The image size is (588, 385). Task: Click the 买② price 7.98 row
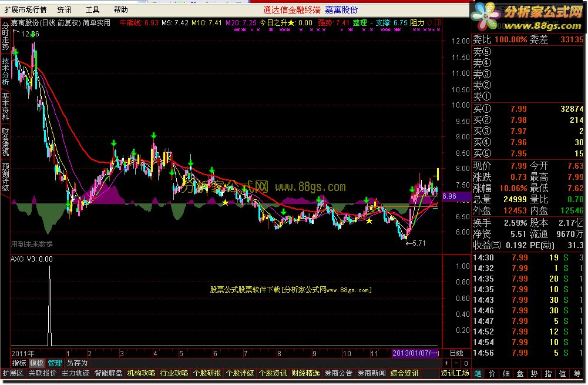pyautogui.click(x=528, y=120)
